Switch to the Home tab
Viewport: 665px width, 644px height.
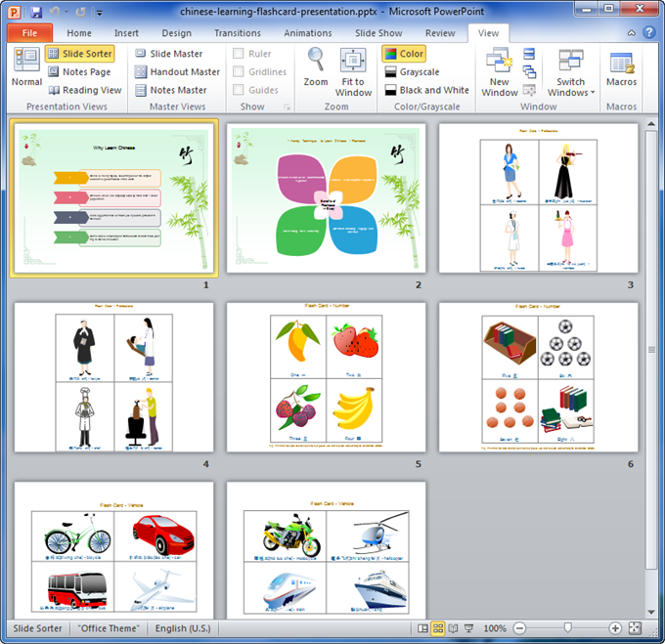pyautogui.click(x=79, y=33)
